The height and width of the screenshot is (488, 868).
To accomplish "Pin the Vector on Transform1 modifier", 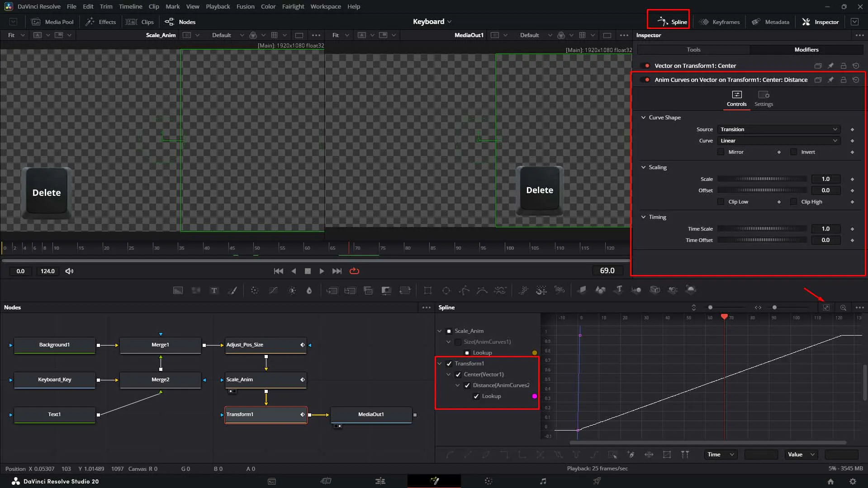I will click(x=830, y=66).
